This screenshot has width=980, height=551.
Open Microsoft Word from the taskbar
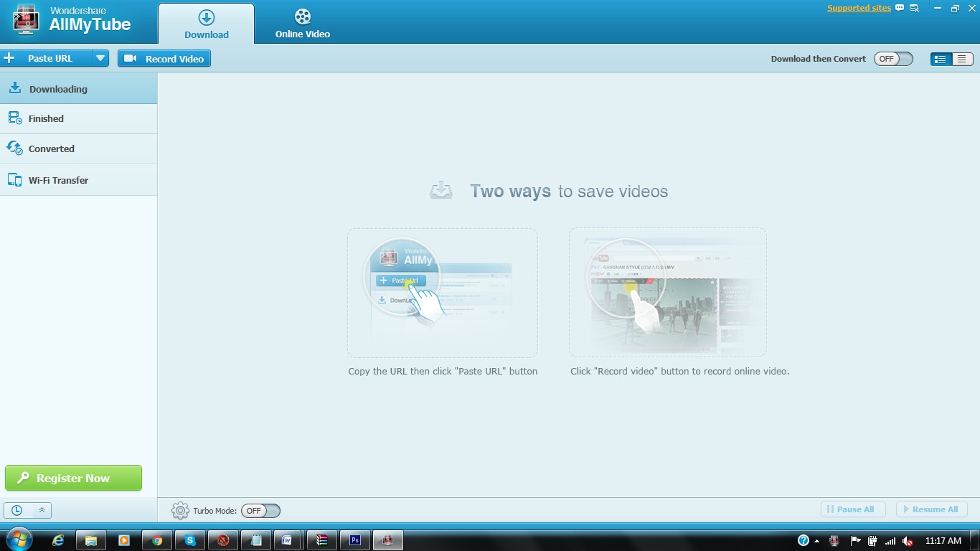[x=288, y=540]
